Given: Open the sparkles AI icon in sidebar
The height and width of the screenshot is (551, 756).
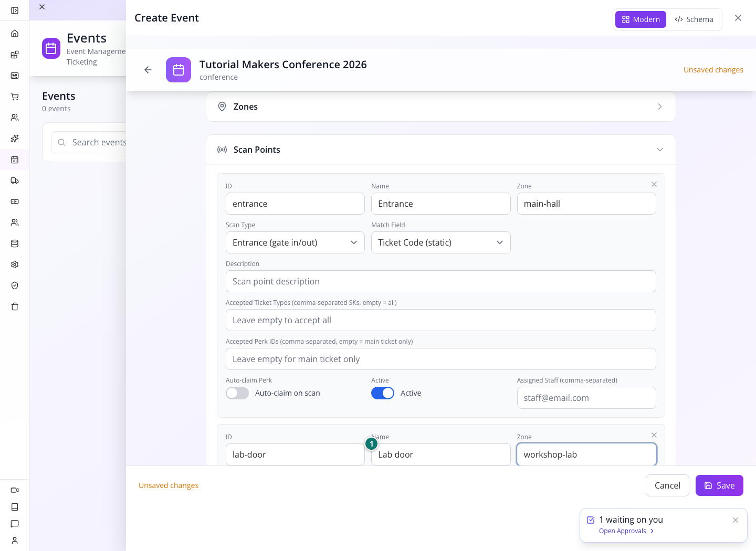Looking at the screenshot, I should pyautogui.click(x=15, y=139).
